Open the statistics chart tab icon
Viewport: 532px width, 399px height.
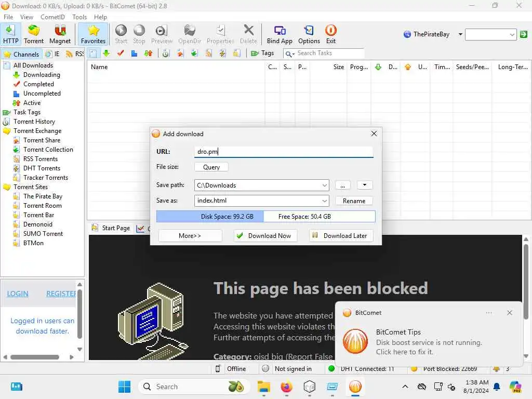coord(140,229)
